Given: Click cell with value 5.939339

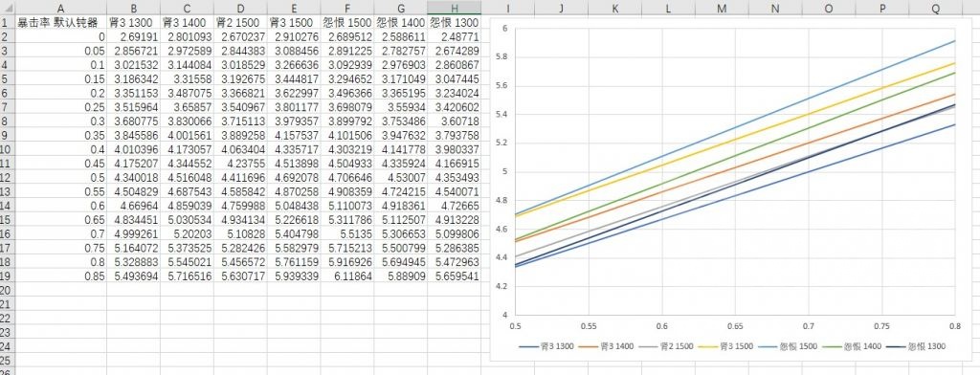Looking at the screenshot, I should pos(294,276).
